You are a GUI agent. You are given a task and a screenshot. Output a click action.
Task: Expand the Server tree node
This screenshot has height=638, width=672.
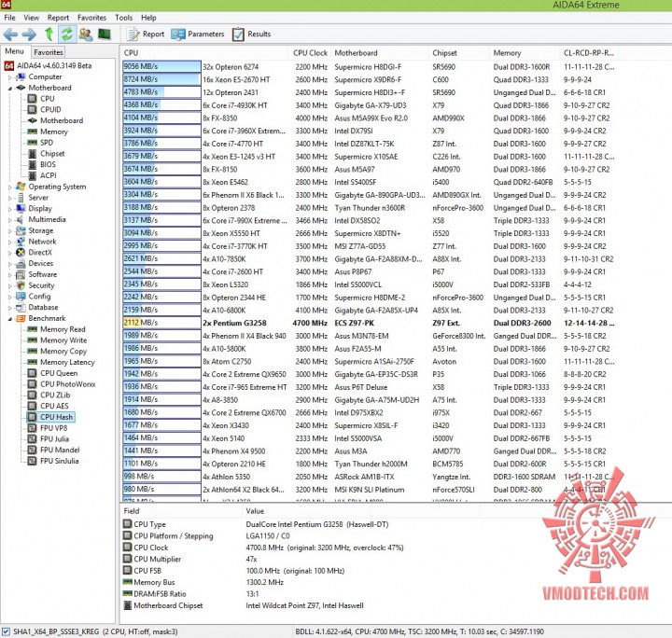click(10, 199)
